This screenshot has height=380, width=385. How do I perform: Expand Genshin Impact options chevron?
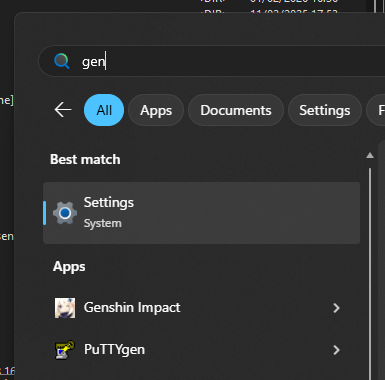click(336, 308)
